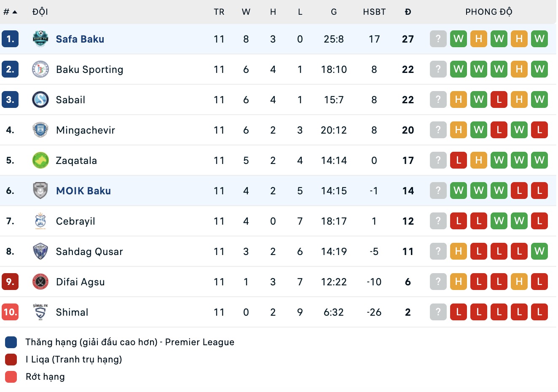Select Sahdag Qusar's latest W form badge
This screenshot has height=392, width=558.
pyautogui.click(x=539, y=251)
